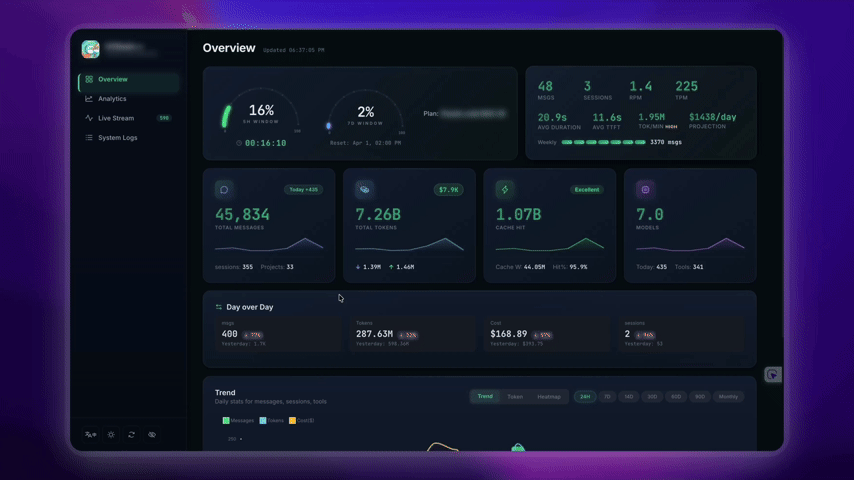Open the System Logs page
Screen dimensions: 854x480
point(129,137)
